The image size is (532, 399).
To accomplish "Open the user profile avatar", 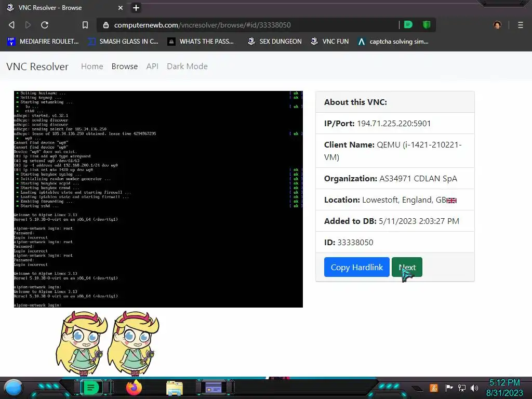I will click(497, 25).
